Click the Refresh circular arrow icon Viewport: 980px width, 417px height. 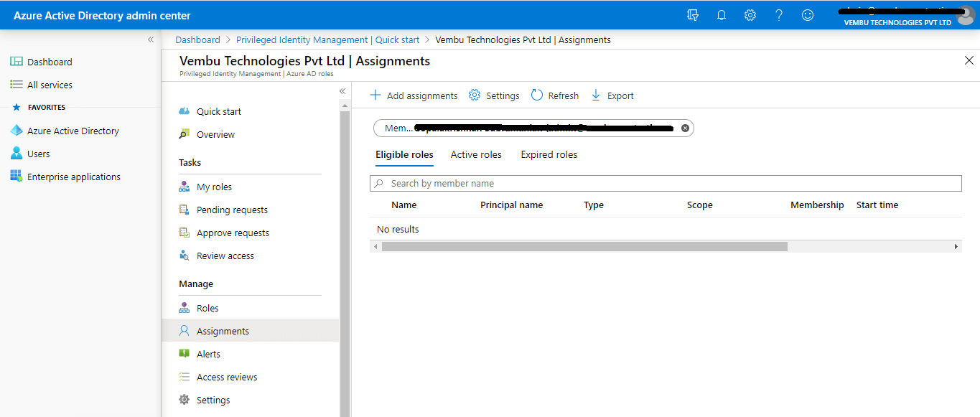[537, 95]
